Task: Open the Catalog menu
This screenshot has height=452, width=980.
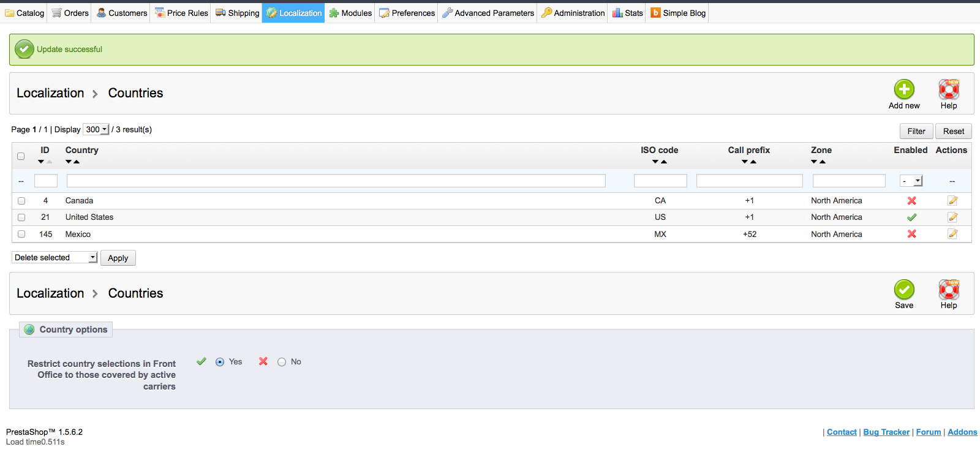Action: [x=25, y=13]
